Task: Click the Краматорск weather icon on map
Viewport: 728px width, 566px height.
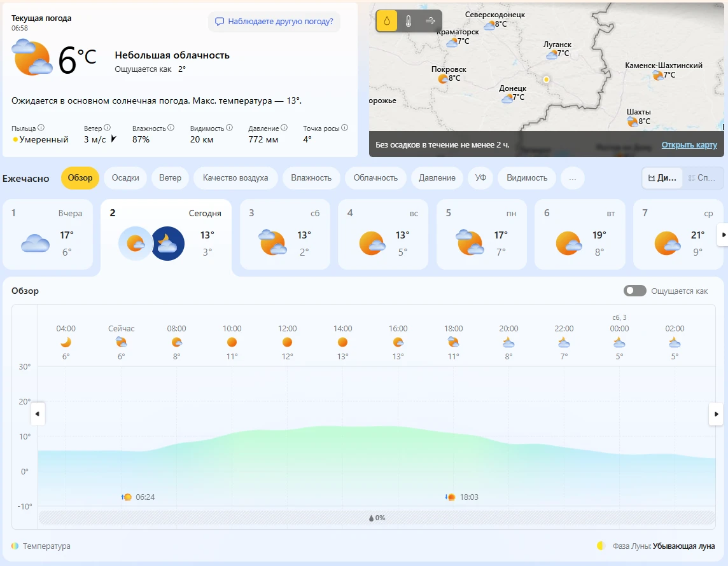Action: point(452,42)
